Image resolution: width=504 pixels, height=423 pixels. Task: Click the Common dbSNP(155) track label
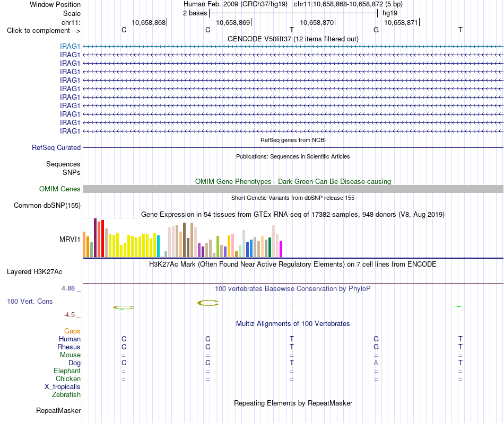47,206
